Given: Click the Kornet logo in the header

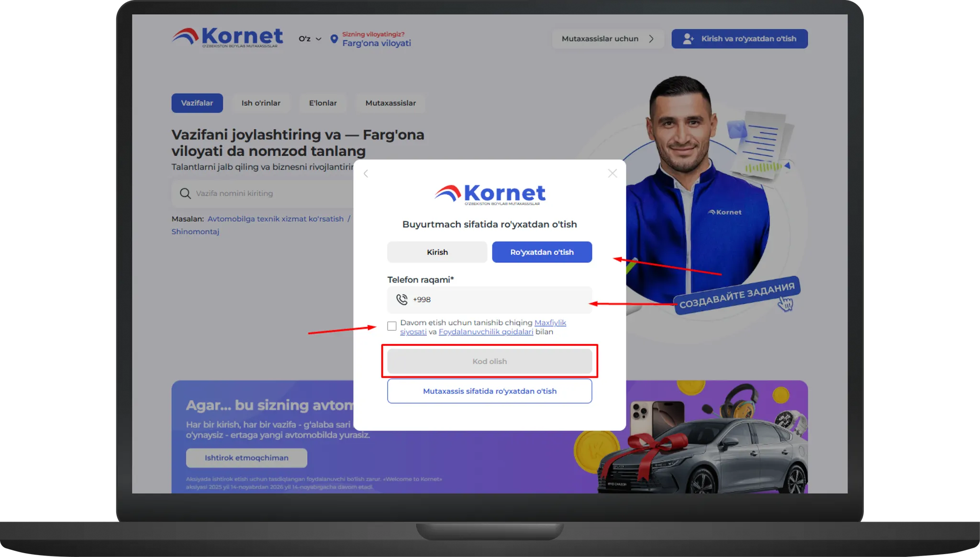Looking at the screenshot, I should [x=227, y=37].
